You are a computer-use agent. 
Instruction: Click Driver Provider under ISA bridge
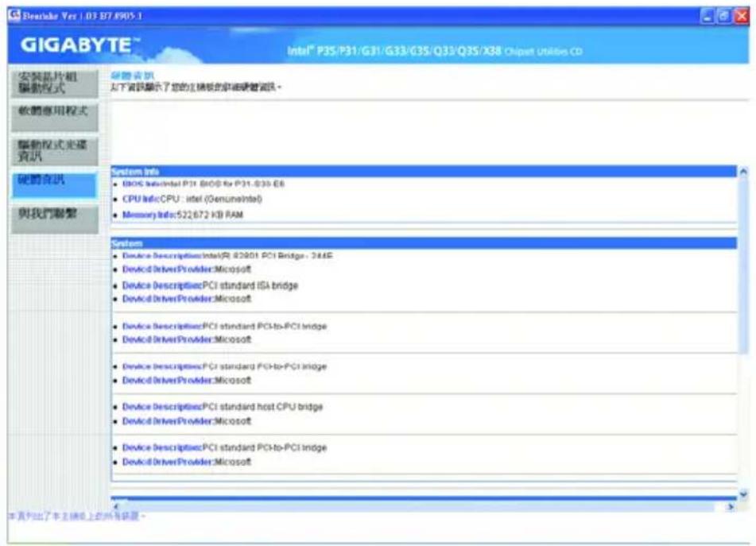tap(187, 299)
